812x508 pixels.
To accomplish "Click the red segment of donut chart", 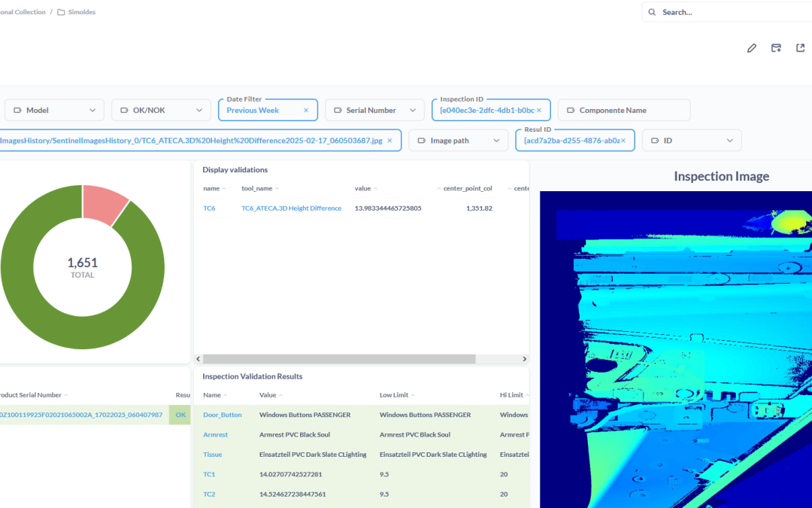I will [x=105, y=203].
